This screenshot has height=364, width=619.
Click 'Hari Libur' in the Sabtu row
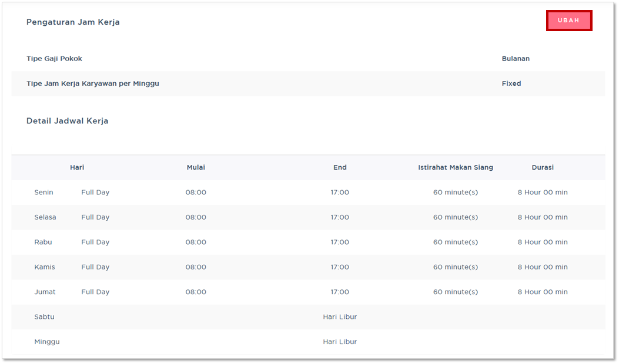pos(340,316)
